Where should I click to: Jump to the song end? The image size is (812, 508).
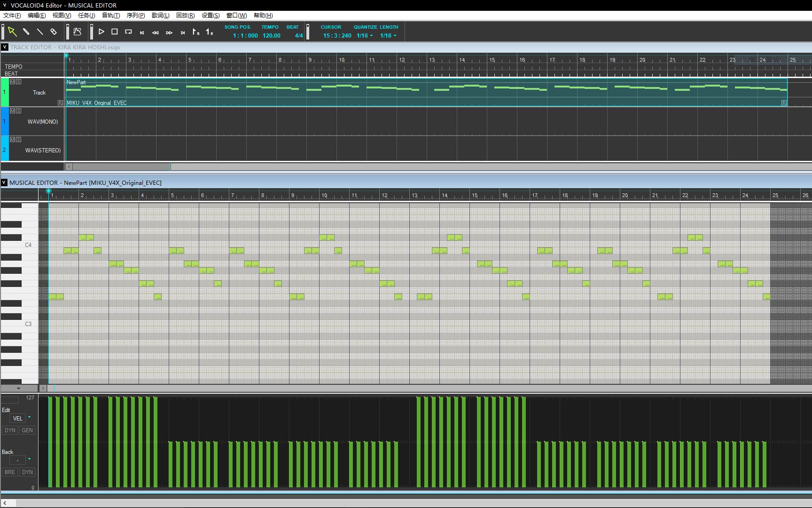[183, 32]
